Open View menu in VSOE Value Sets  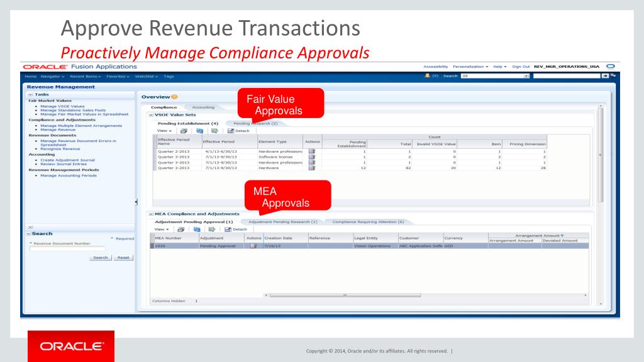tap(164, 131)
